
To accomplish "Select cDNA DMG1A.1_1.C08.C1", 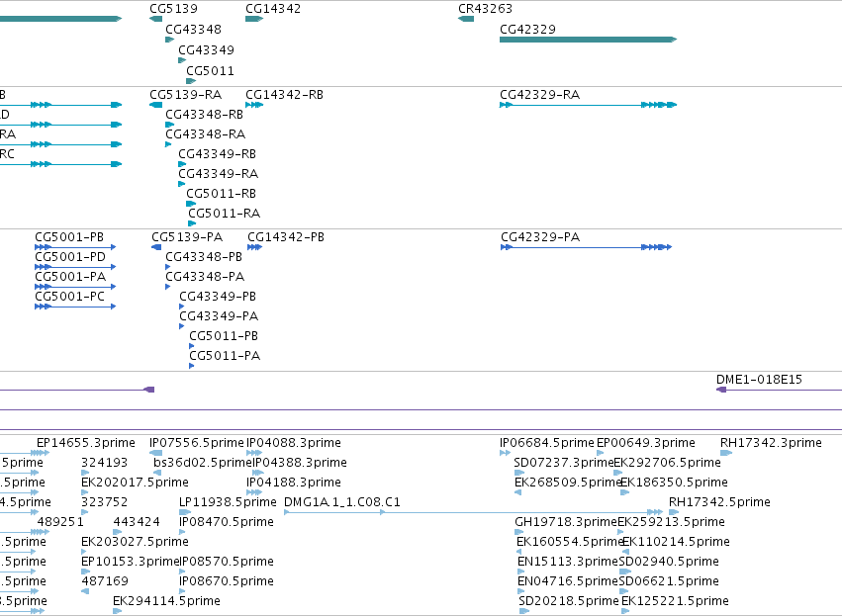I will point(341,502).
